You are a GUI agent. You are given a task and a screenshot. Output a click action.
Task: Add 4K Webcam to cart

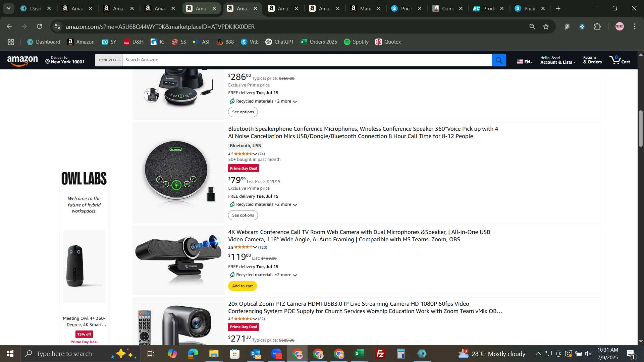point(243,286)
